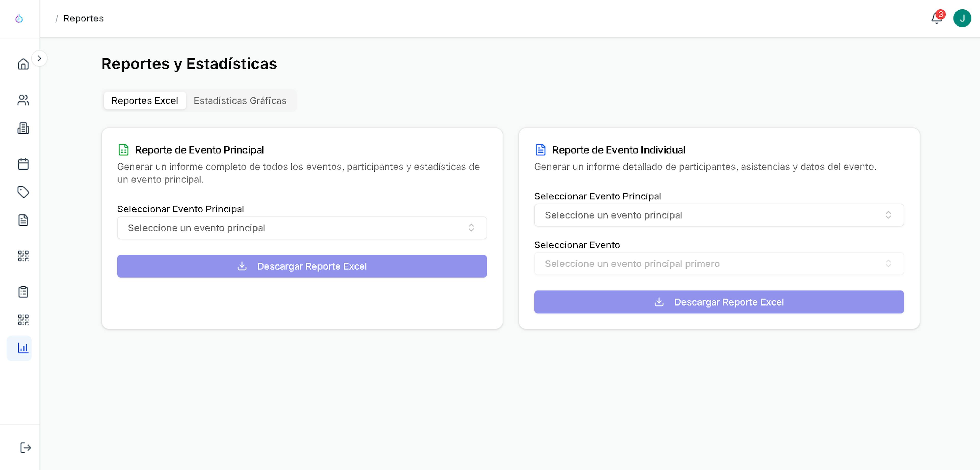Switch to the Estadísticas Gráficas tab
Image resolution: width=980 pixels, height=470 pixels.
240,101
